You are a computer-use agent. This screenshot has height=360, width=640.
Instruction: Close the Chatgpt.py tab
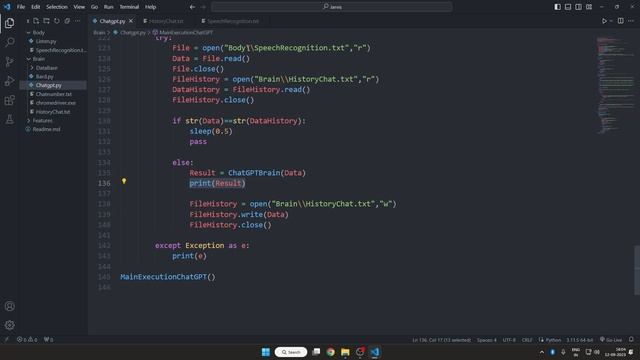(131, 21)
